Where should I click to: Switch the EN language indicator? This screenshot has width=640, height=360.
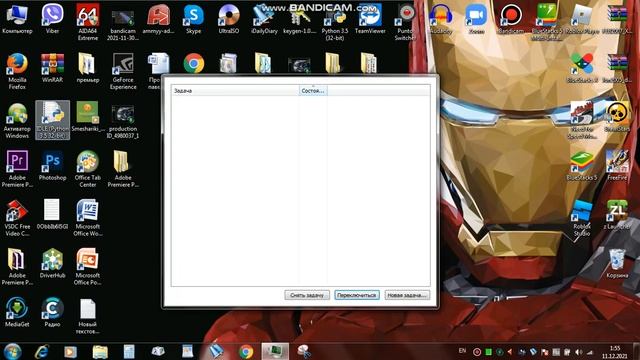click(x=462, y=351)
